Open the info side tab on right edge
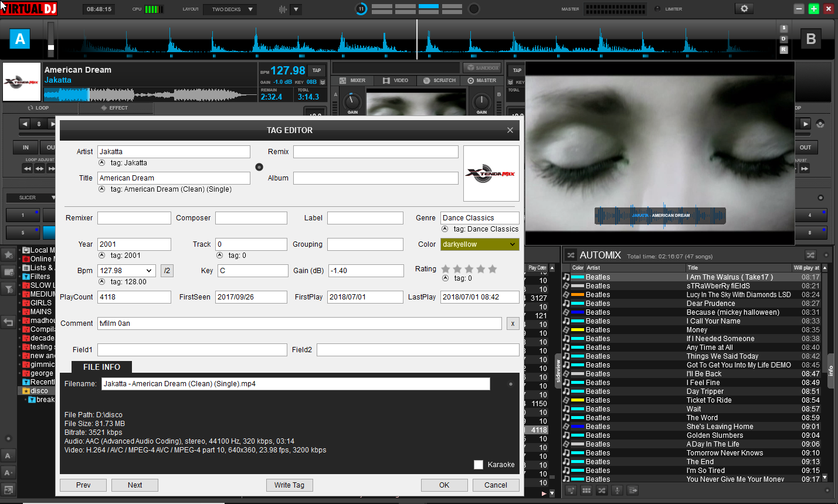 [x=831, y=371]
